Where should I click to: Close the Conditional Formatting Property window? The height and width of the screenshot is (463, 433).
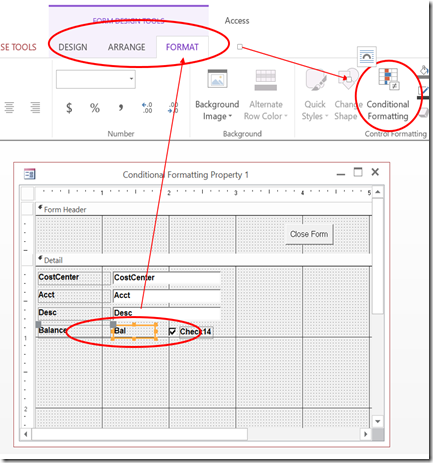pos(375,172)
